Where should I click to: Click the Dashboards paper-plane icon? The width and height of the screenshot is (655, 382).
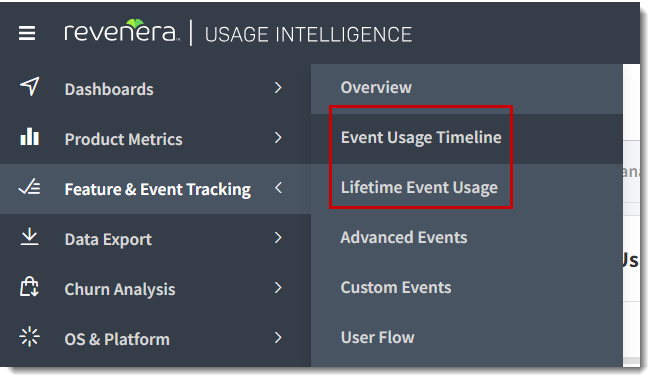click(x=30, y=87)
